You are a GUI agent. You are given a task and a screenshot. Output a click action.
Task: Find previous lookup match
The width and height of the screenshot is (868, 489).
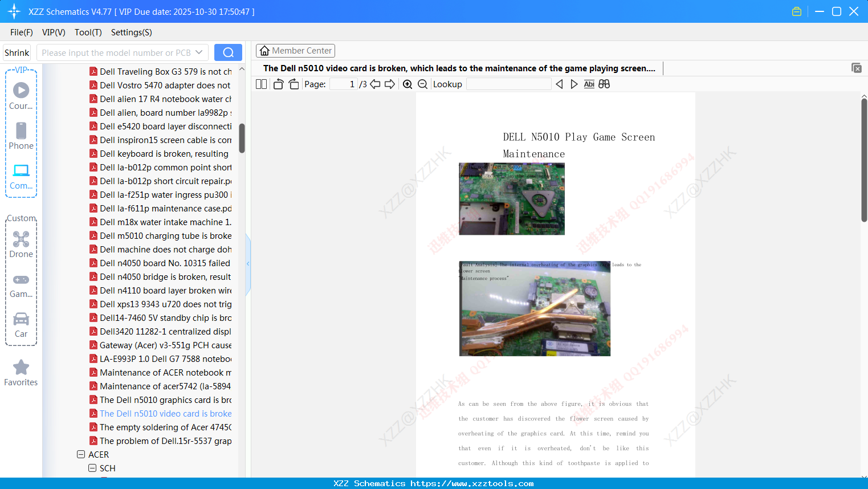(559, 84)
